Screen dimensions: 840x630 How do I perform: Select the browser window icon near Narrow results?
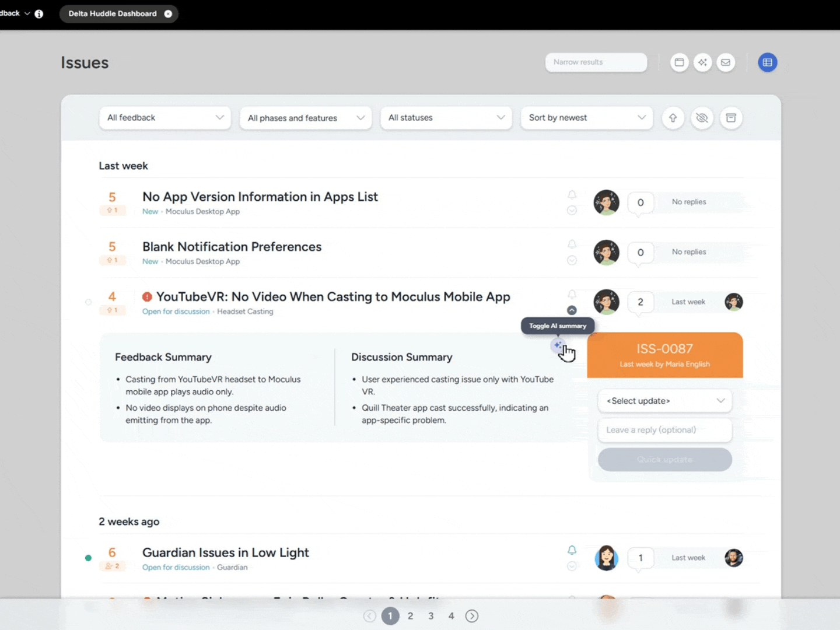point(679,62)
